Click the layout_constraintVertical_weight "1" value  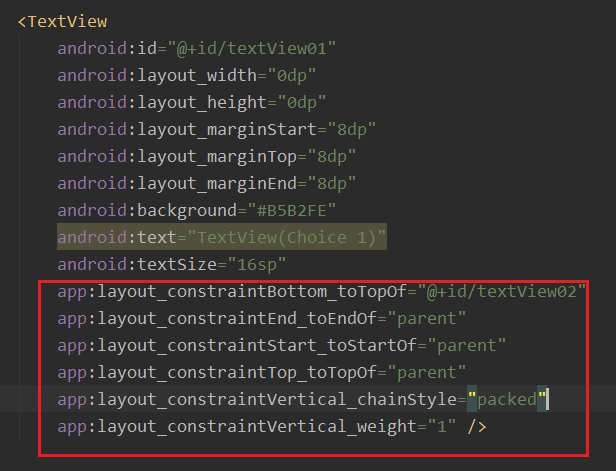[442, 426]
